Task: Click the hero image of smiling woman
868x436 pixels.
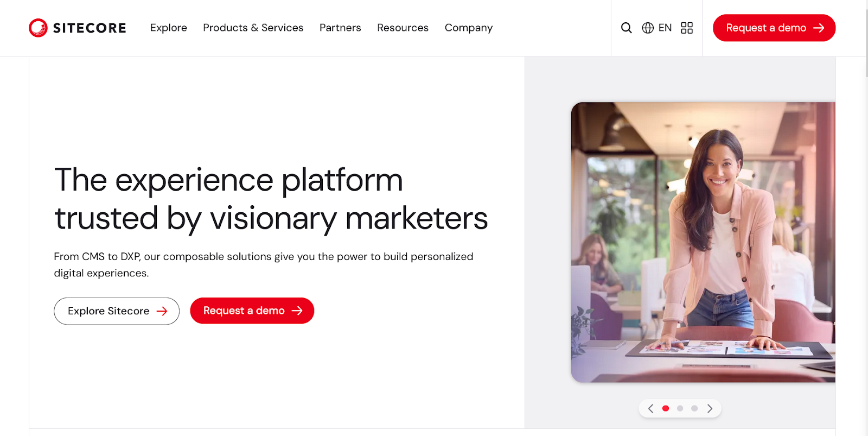Action: point(703,242)
